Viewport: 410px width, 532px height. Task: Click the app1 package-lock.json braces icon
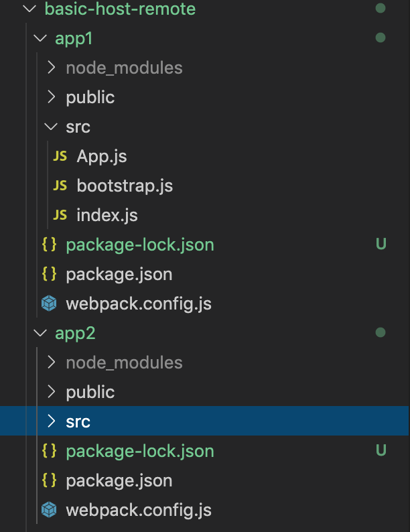click(50, 245)
